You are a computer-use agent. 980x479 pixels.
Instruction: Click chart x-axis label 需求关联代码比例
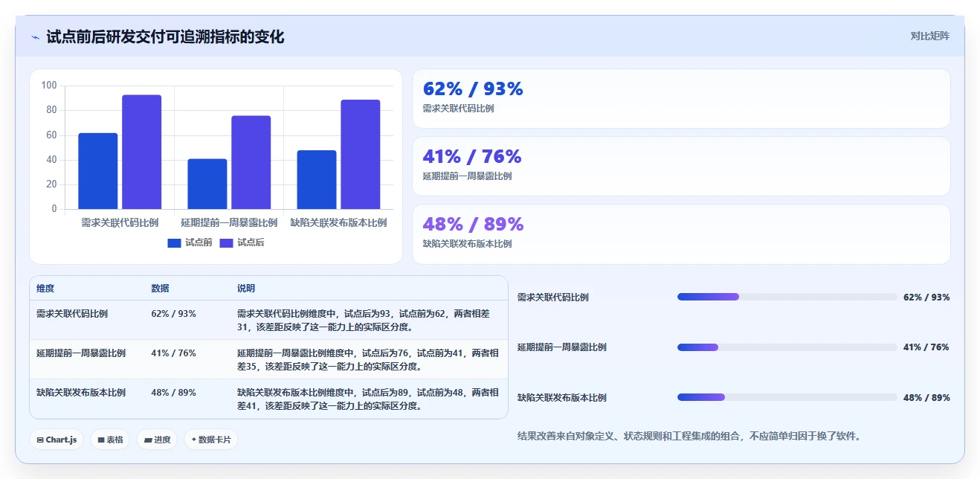coord(120,222)
